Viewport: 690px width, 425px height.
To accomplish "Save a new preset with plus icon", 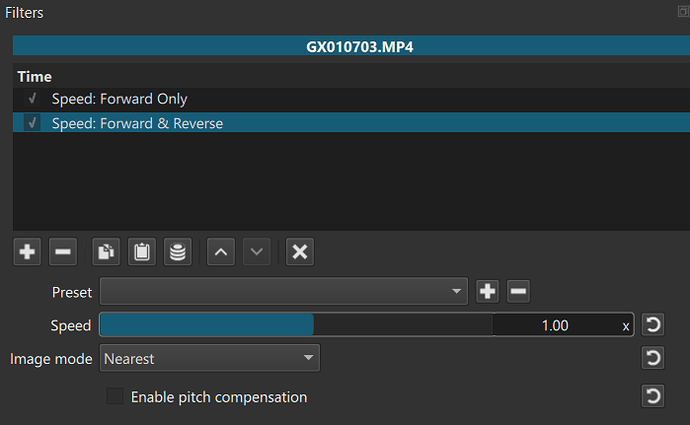I will tap(487, 292).
